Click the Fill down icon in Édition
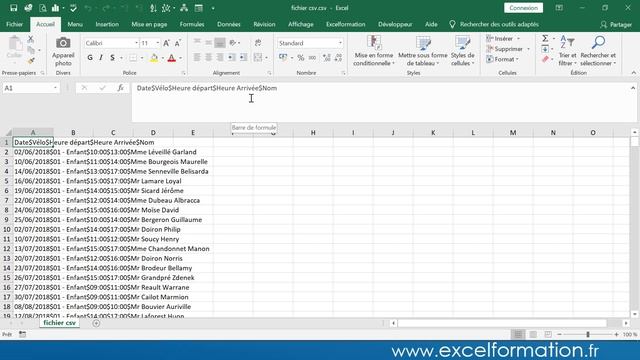This screenshot has width=640, height=360. click(x=545, y=49)
